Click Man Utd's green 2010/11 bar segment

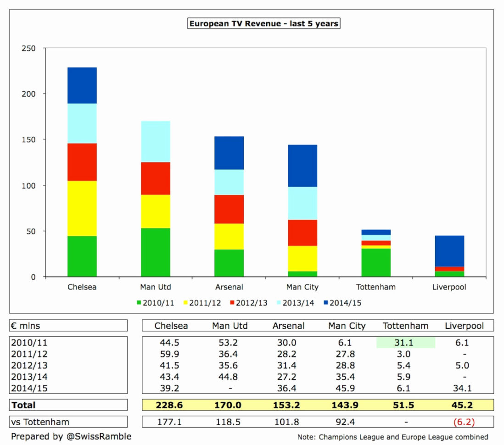pos(156,252)
